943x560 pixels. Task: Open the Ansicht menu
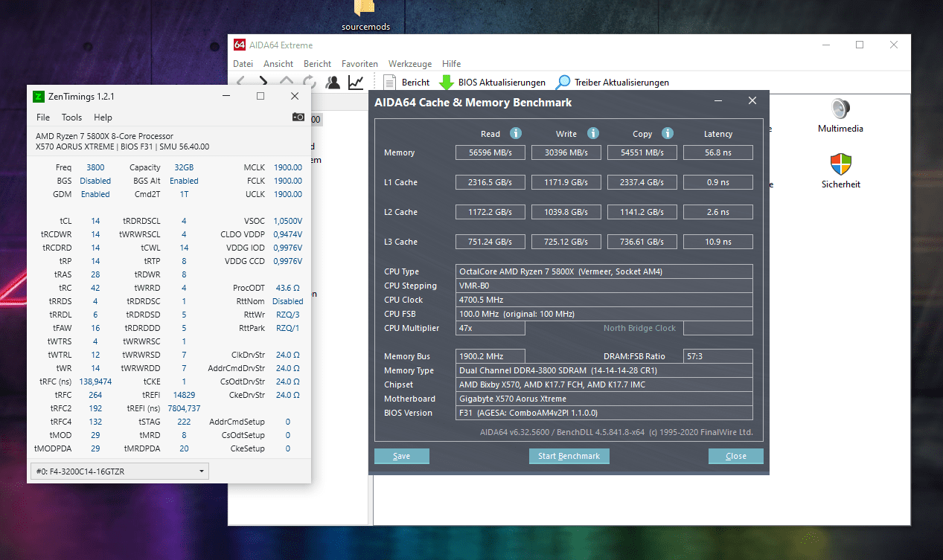click(x=278, y=64)
